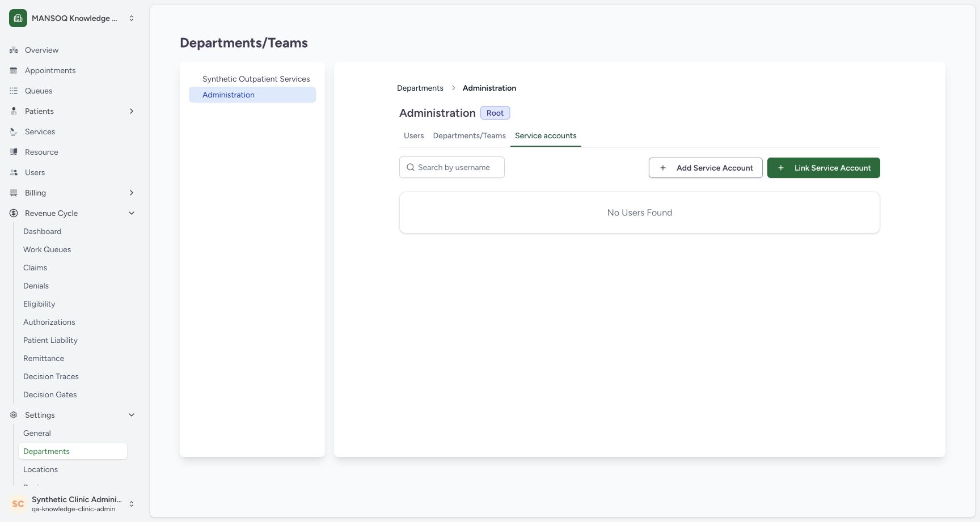Open Departments under Settings

73,451
